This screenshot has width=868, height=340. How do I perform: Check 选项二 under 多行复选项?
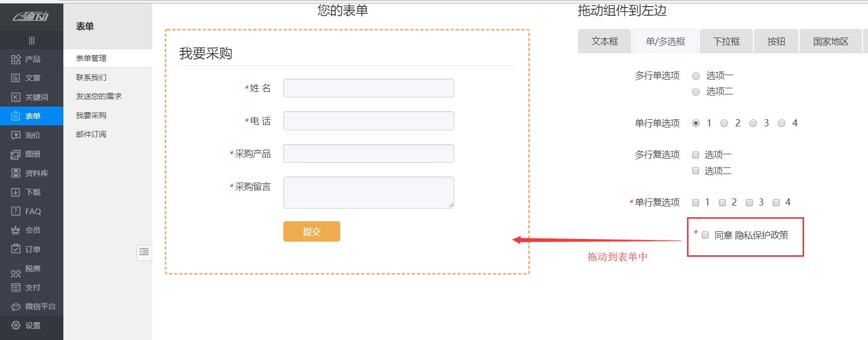click(x=696, y=171)
